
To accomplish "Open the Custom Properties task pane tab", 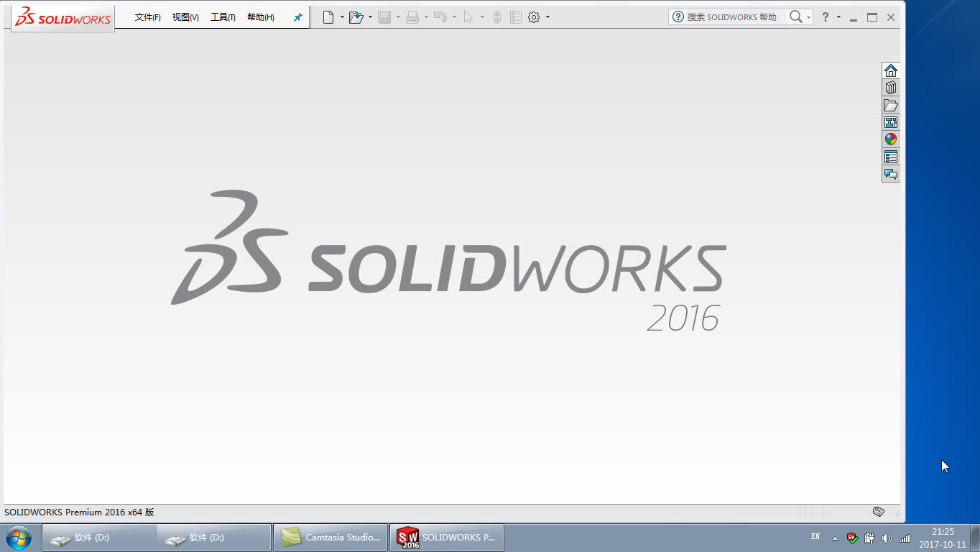I will 891,157.
